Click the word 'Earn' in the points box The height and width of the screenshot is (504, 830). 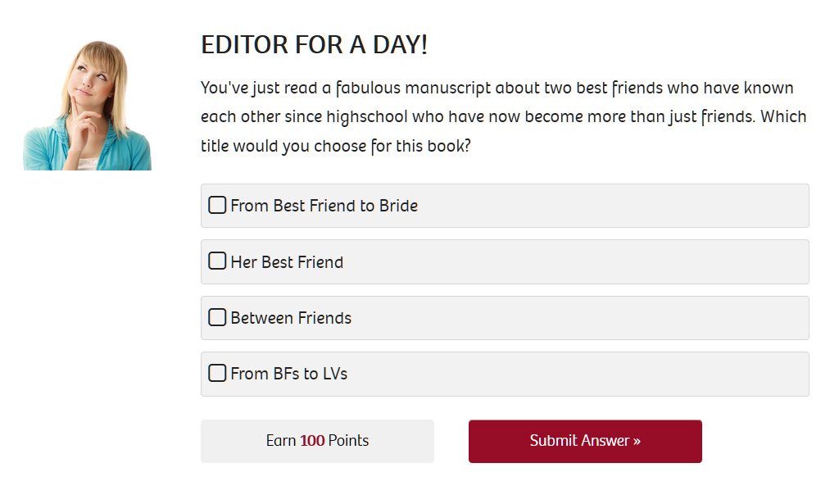click(x=281, y=440)
